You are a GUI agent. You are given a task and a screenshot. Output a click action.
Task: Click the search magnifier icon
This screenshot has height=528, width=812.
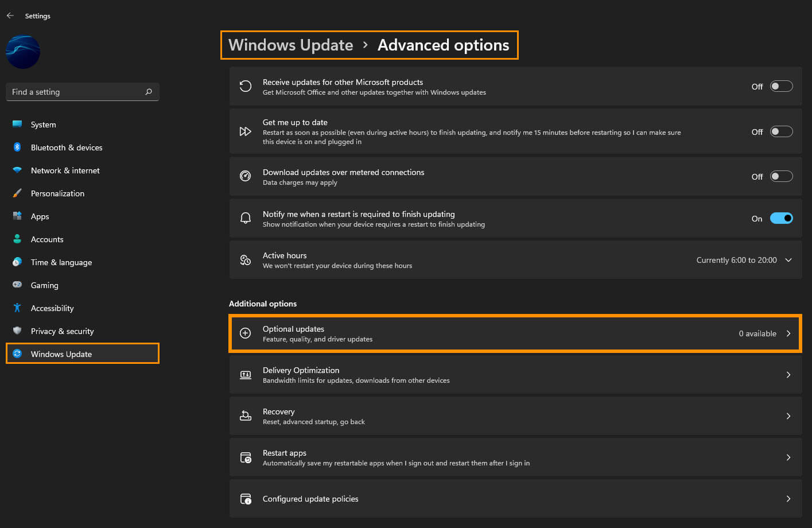[x=149, y=92]
